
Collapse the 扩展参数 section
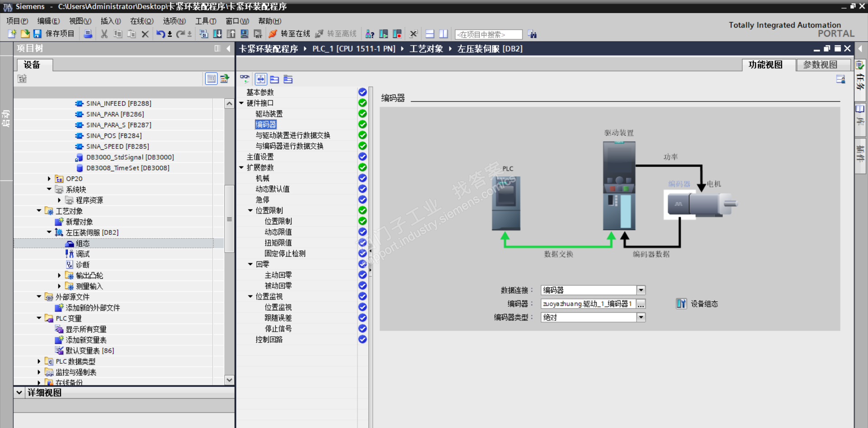click(x=241, y=167)
